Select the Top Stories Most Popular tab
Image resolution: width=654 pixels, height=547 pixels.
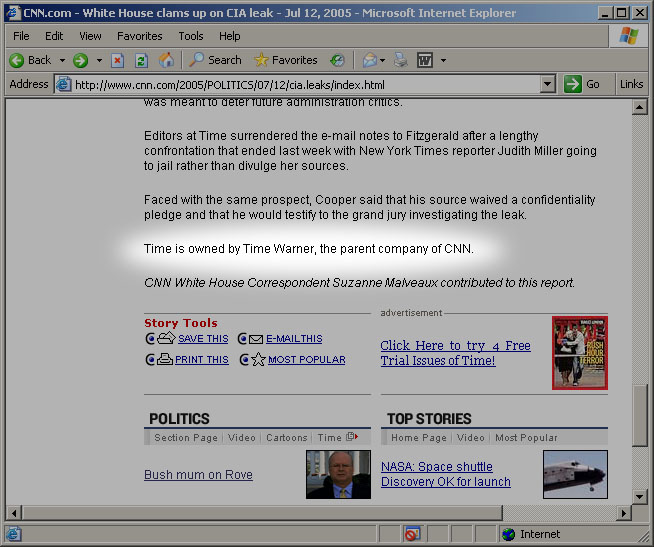[x=526, y=438]
